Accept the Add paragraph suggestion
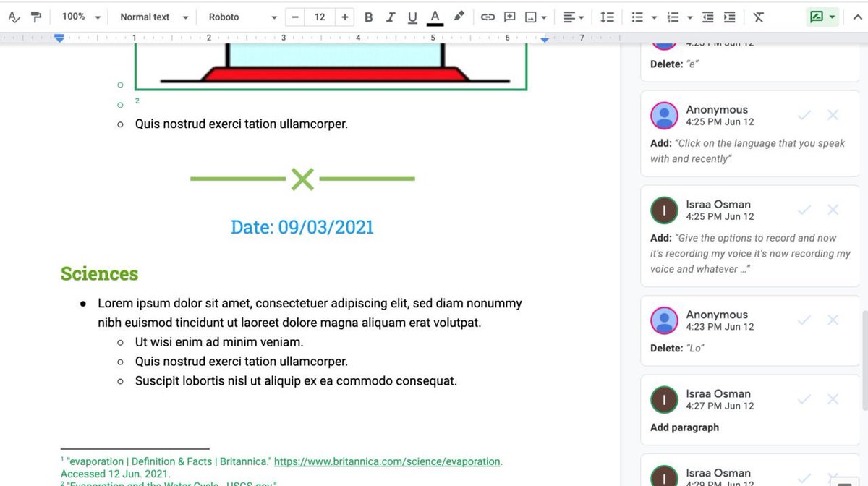The image size is (868, 486). coord(804,399)
